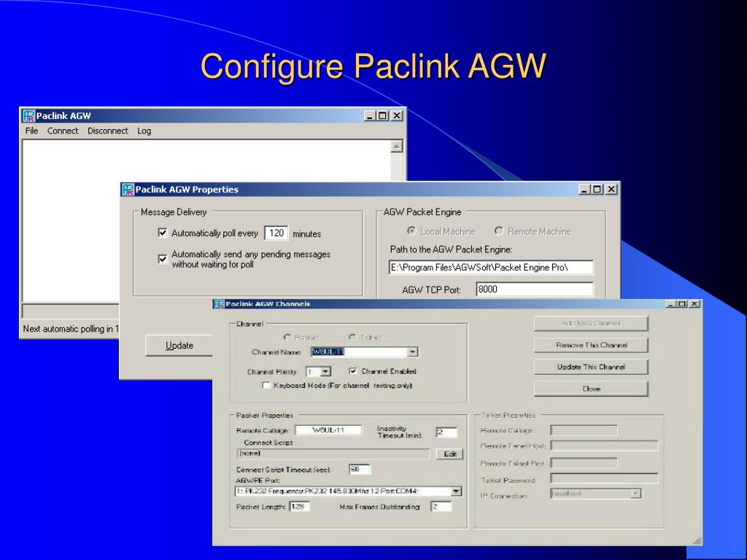Viewport: 747px width, 560px height.
Task: Toggle the Channel Enabled checkbox
Action: click(x=353, y=371)
